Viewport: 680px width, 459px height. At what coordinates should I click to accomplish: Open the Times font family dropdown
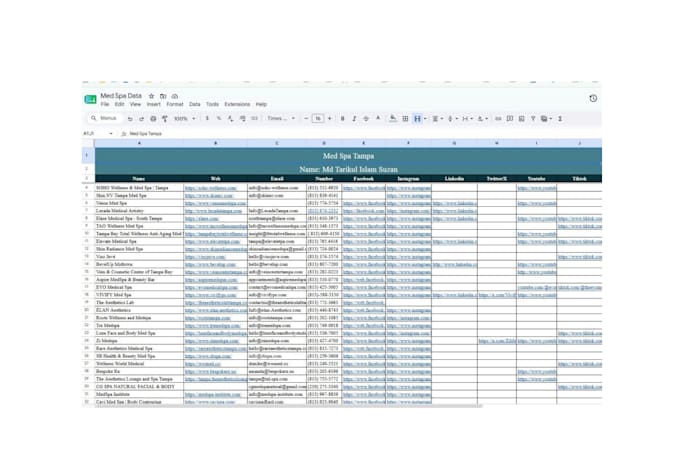(x=281, y=118)
